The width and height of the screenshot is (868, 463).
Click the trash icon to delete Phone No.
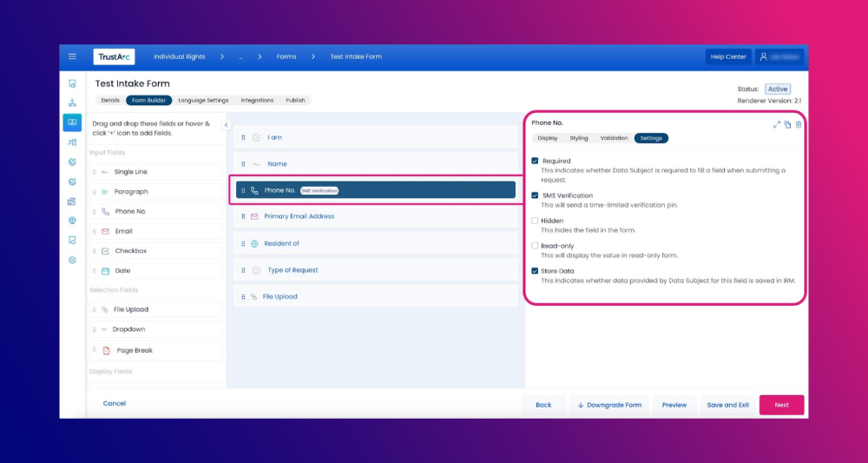(799, 124)
